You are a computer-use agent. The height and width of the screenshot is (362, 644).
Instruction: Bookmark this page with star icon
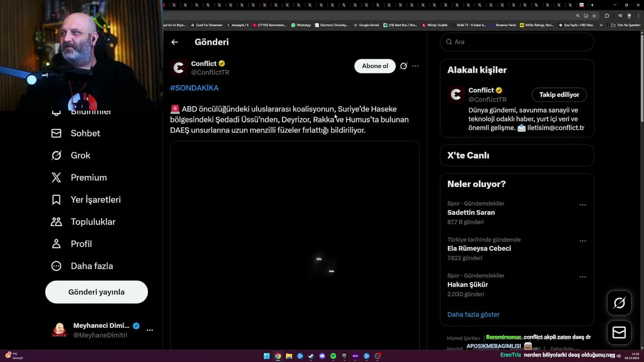click(594, 16)
